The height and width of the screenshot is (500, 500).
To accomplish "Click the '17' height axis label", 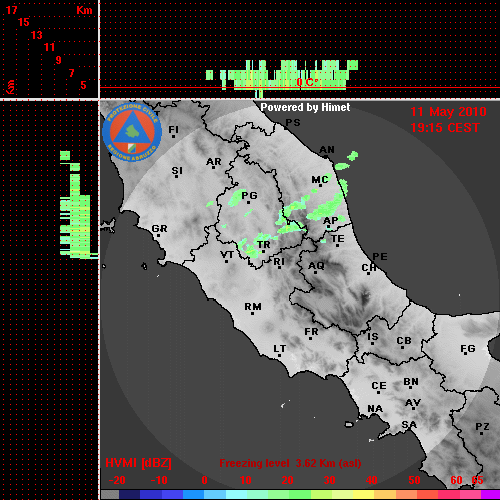I will click(12, 10).
